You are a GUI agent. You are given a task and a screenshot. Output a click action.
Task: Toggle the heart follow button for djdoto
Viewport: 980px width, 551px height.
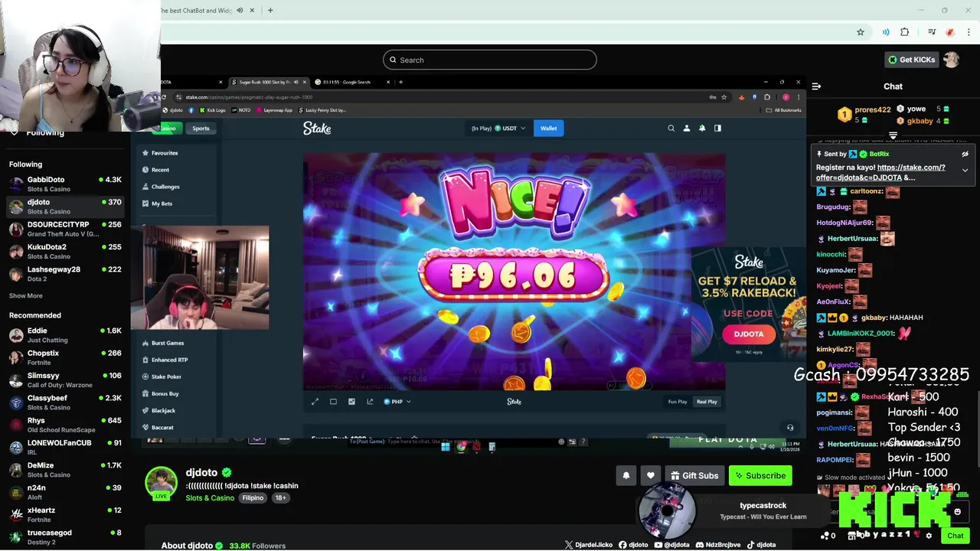pyautogui.click(x=650, y=476)
